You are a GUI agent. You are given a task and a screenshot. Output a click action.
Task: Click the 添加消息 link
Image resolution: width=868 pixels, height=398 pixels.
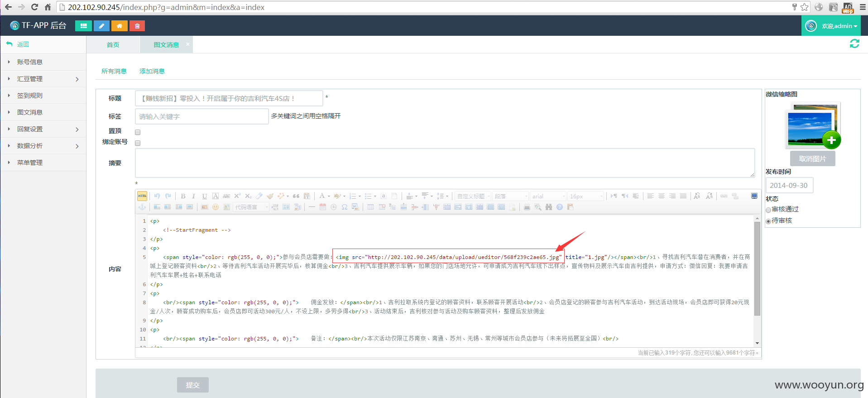click(152, 71)
